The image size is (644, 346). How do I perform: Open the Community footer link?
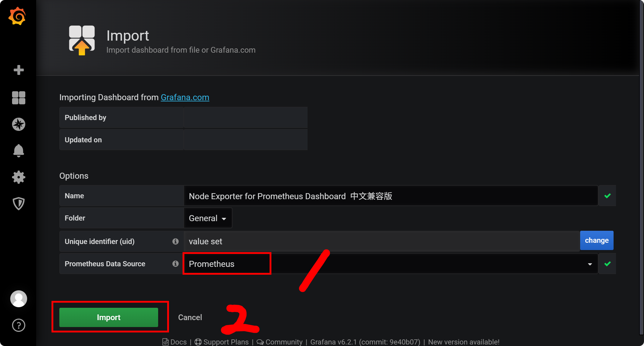click(x=280, y=342)
